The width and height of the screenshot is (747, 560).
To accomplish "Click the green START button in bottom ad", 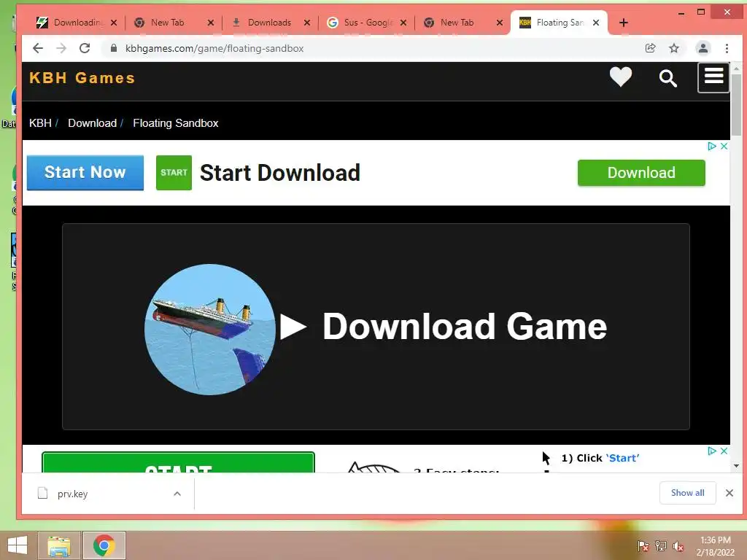I will 178,462.
